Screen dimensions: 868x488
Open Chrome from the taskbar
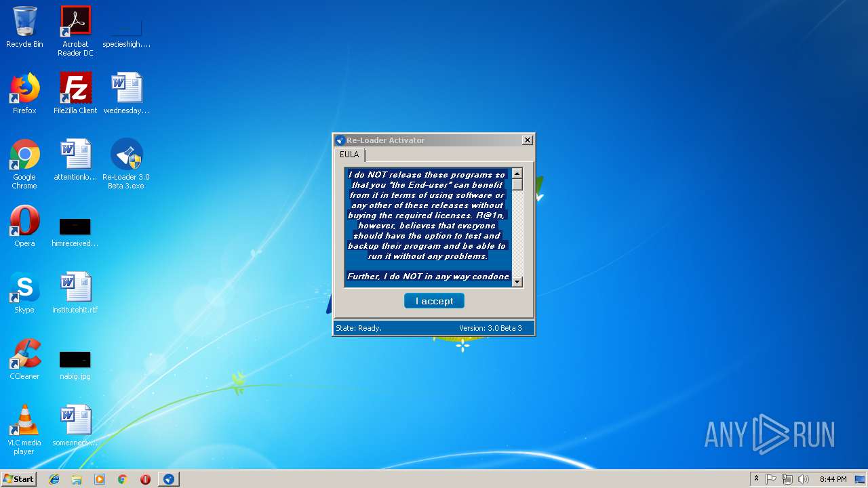point(123,479)
